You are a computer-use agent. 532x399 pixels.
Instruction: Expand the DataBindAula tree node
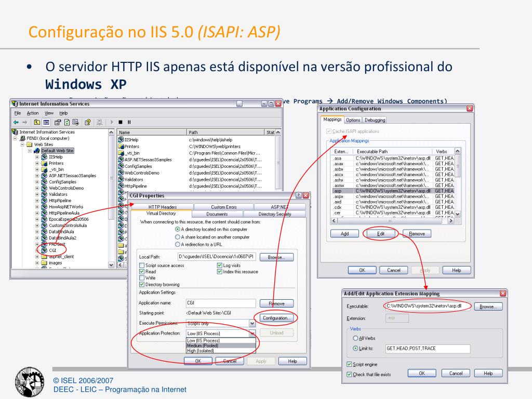click(37, 232)
